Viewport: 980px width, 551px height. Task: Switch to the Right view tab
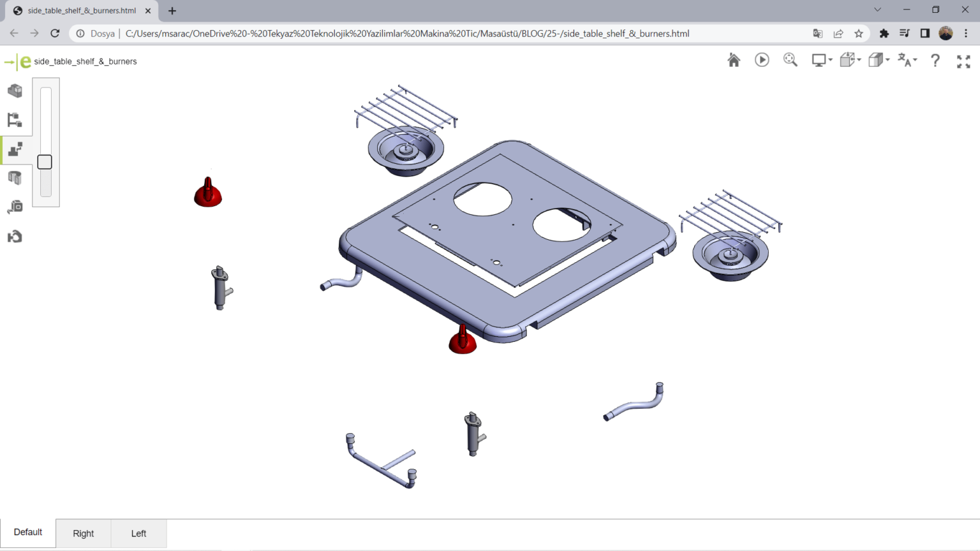point(83,533)
